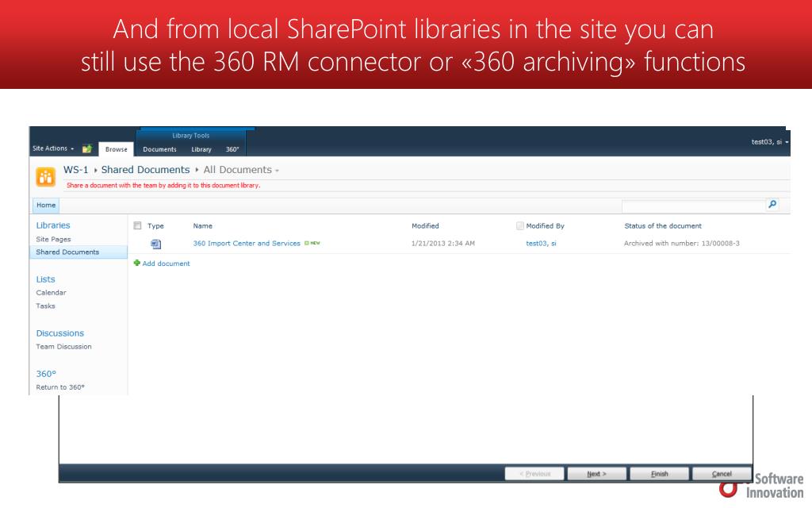
Task: Select the Home navigation tab
Action: pyautogui.click(x=46, y=206)
